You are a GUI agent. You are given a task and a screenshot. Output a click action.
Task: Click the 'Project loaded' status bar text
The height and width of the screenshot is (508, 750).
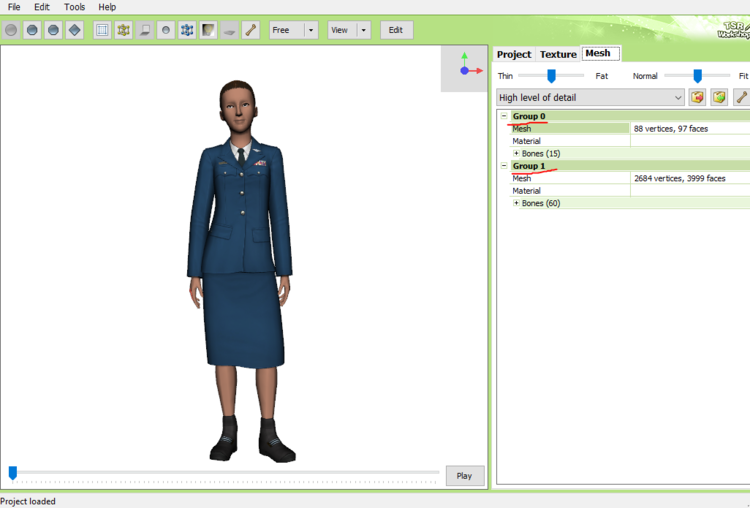pos(28,501)
